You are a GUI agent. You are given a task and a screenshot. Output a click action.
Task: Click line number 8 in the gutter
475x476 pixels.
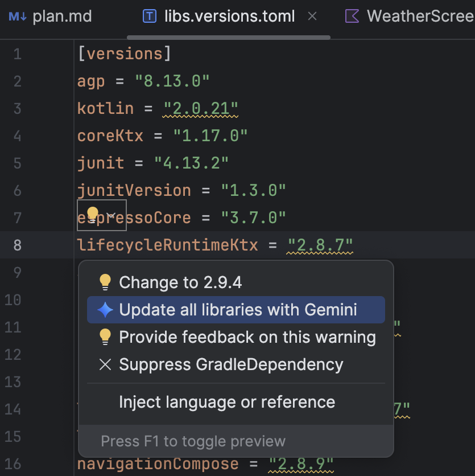pyautogui.click(x=17, y=245)
